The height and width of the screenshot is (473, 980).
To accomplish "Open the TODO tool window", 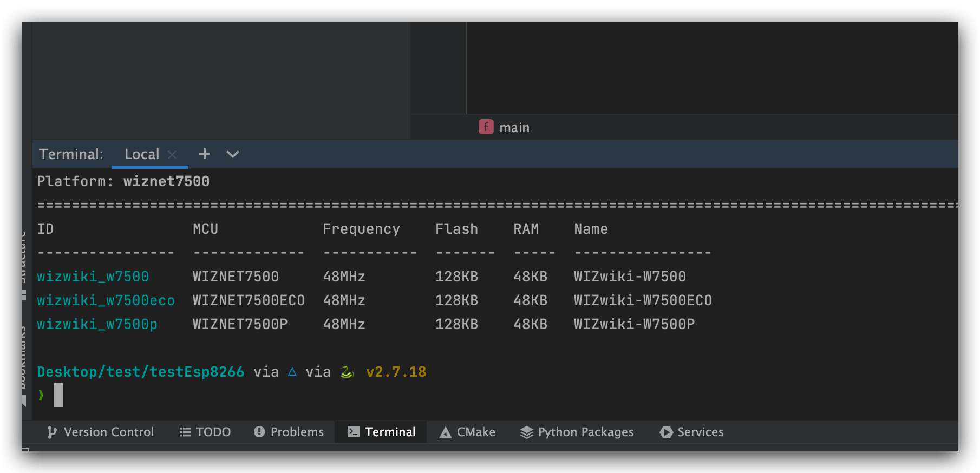I will pyautogui.click(x=205, y=432).
